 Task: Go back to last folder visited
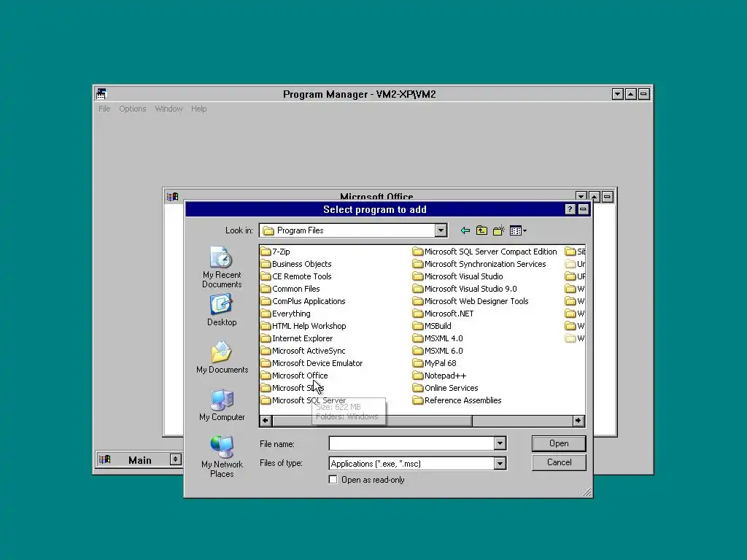(x=465, y=231)
